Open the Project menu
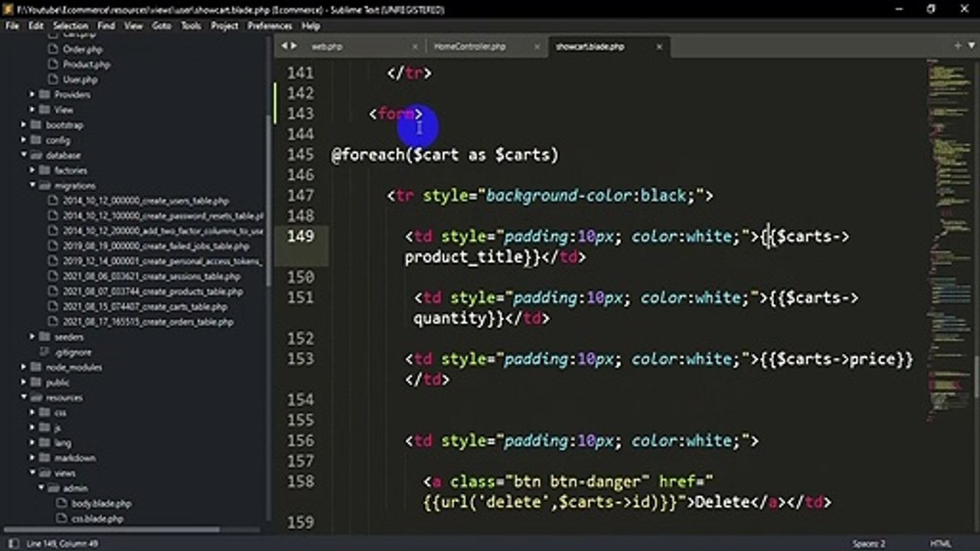This screenshot has width=980, height=551. [224, 26]
